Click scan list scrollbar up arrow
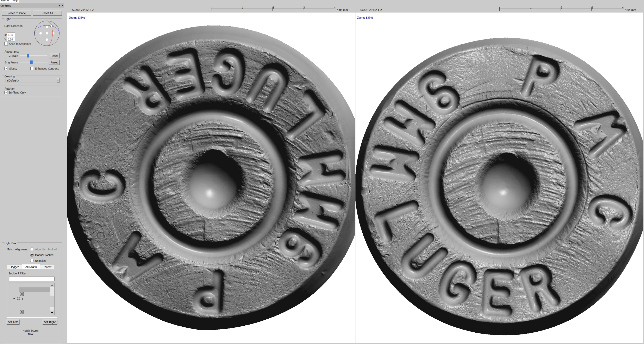 52,285
